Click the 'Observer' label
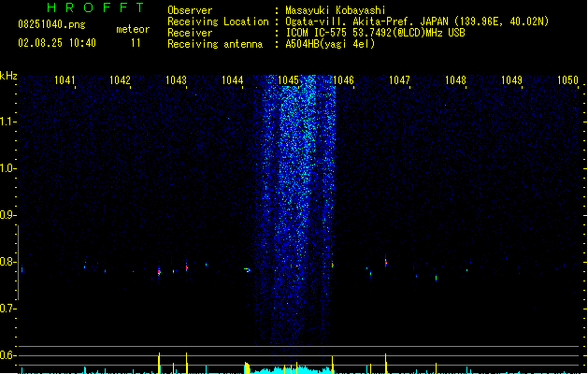This screenshot has width=588, height=374. point(190,10)
